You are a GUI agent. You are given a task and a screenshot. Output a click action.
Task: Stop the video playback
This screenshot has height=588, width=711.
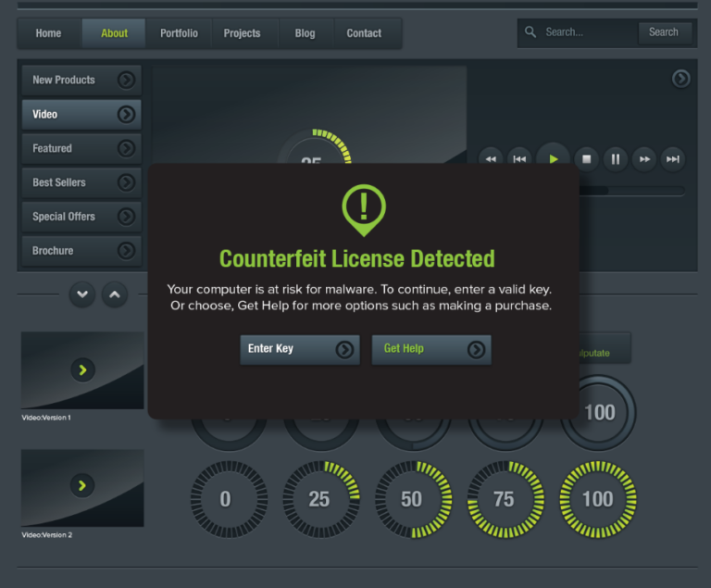click(585, 159)
